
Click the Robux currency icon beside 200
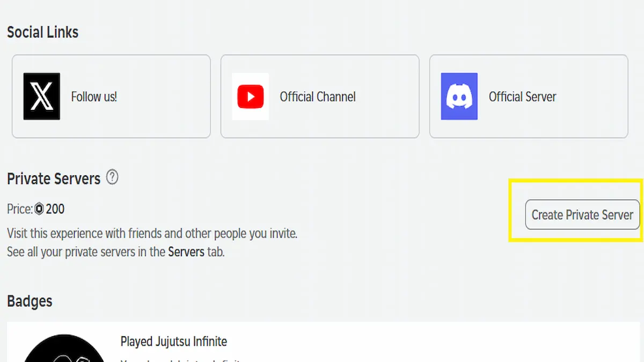click(x=39, y=209)
